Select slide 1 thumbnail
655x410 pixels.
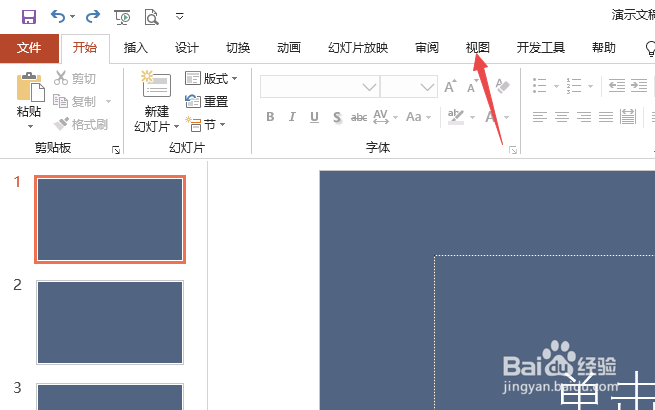[110, 219]
